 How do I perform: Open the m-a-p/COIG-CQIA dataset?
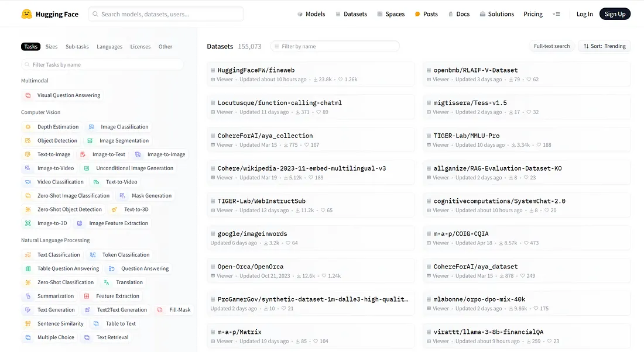(x=526, y=238)
